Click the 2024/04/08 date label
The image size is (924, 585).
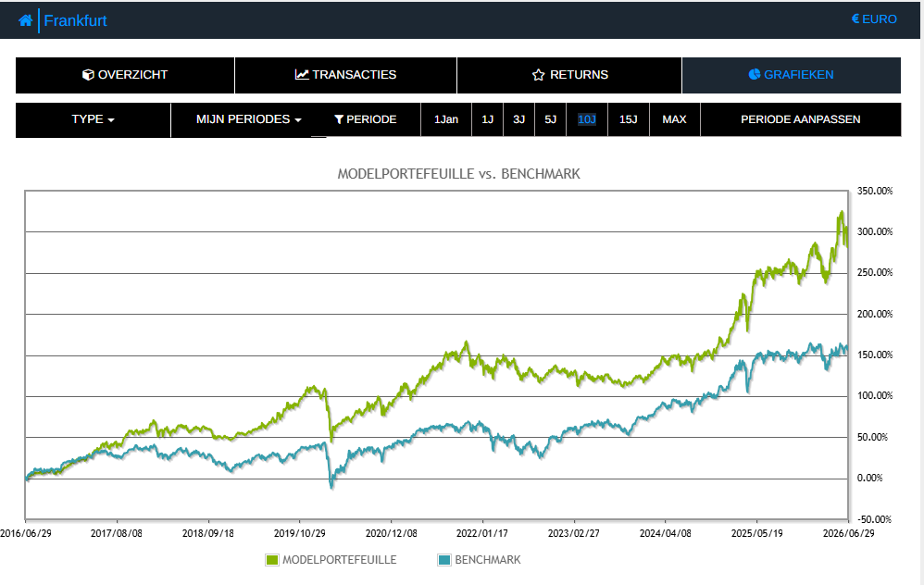666,533
